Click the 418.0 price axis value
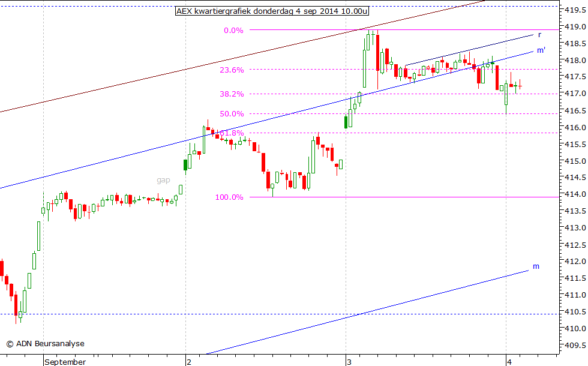 point(575,60)
